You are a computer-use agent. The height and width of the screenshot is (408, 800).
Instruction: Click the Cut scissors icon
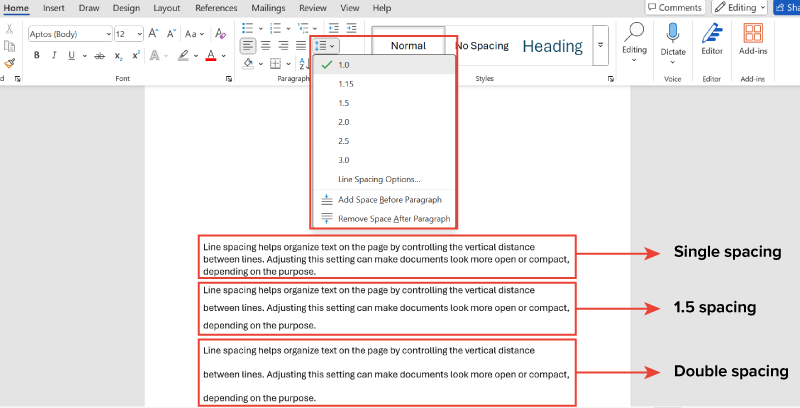(9, 29)
